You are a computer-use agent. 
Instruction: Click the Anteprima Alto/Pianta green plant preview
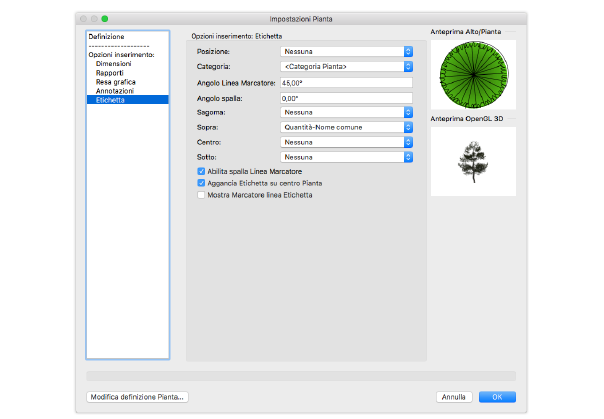473,75
